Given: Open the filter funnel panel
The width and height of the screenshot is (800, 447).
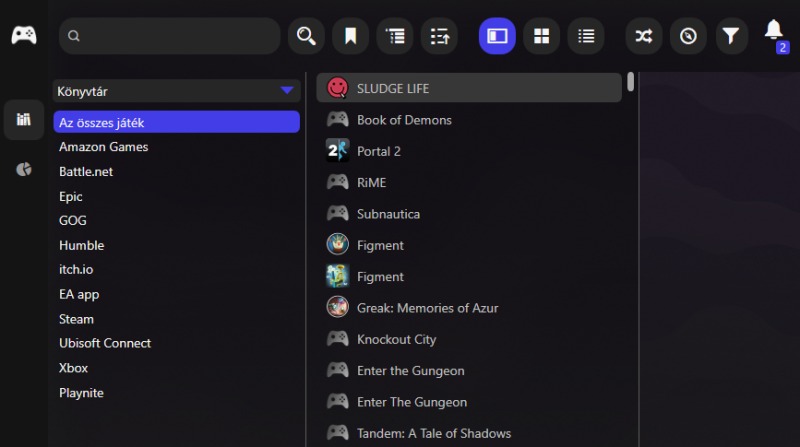Looking at the screenshot, I should pos(732,36).
